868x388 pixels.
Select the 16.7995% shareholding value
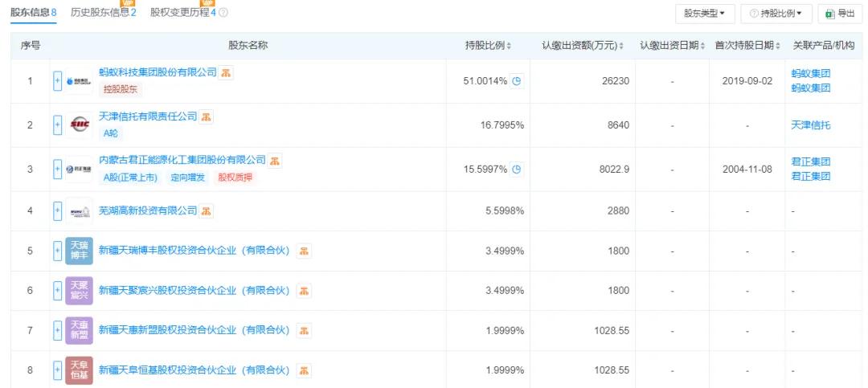pos(502,125)
